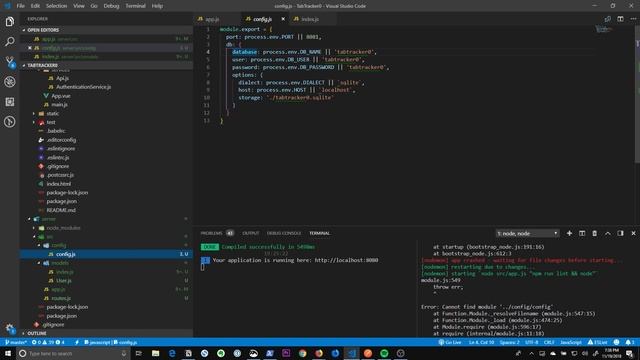
Task: Switch to the app.js editor tab
Action: click(212, 19)
